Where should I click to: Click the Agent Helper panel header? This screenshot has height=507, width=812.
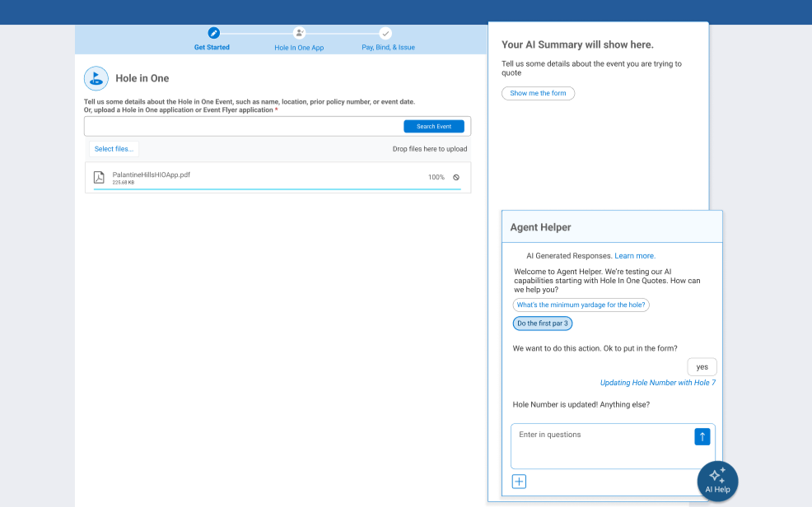click(612, 226)
